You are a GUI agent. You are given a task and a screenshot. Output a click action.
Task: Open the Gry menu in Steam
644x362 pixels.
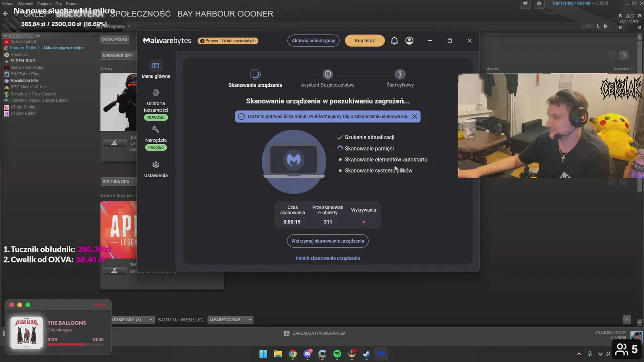[x=59, y=4]
